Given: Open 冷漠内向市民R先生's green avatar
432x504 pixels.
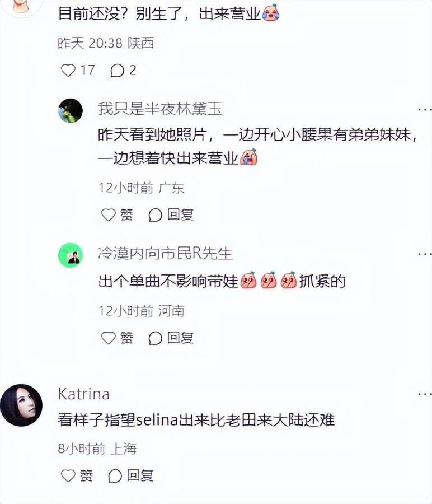Looking at the screenshot, I should 71,255.
